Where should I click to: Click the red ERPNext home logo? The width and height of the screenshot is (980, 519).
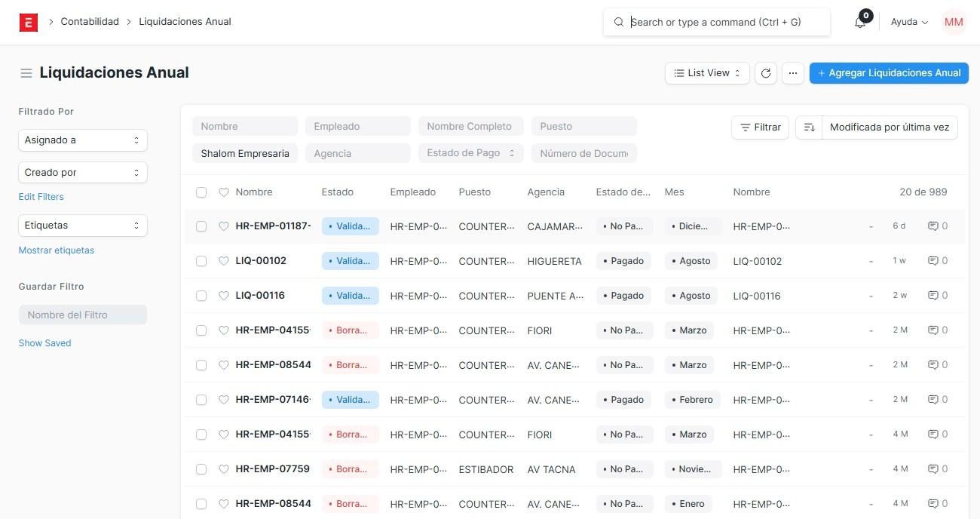coord(28,22)
